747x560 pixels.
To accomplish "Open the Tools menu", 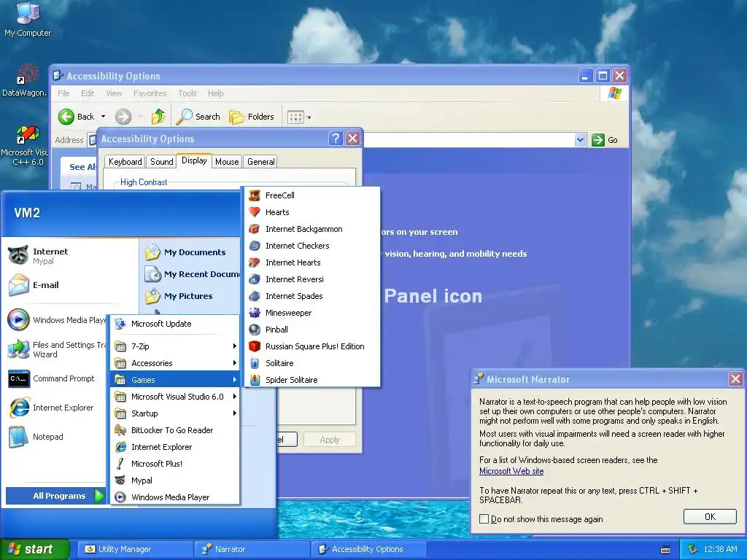I will (187, 93).
